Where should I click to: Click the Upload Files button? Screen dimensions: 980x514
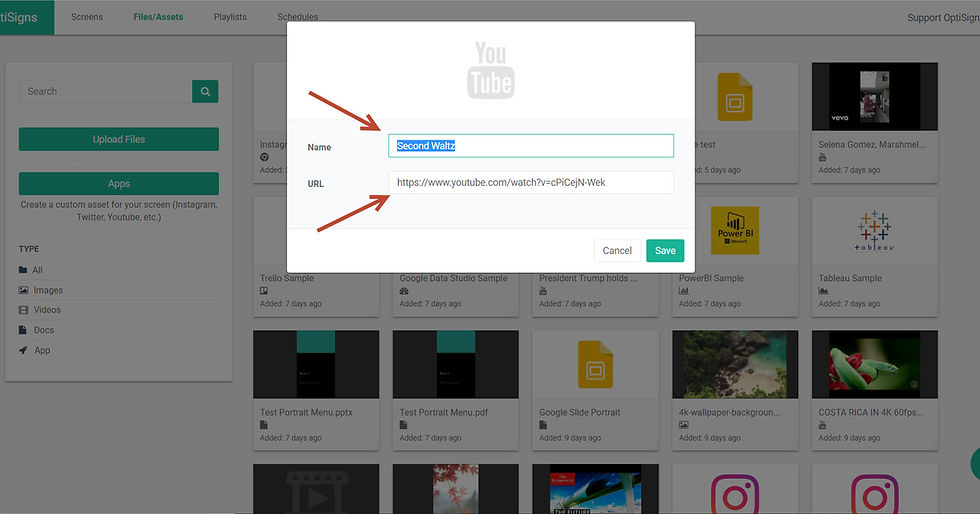119,139
